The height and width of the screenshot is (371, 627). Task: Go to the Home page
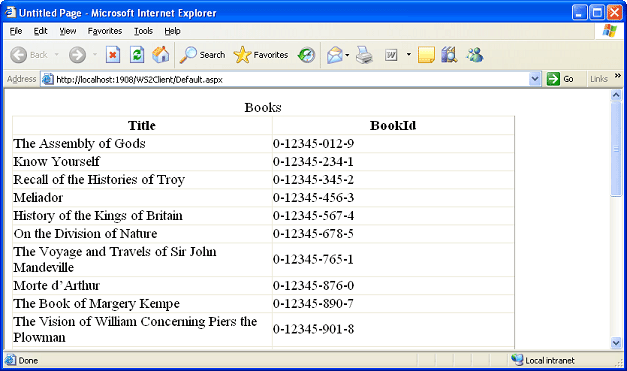[161, 55]
